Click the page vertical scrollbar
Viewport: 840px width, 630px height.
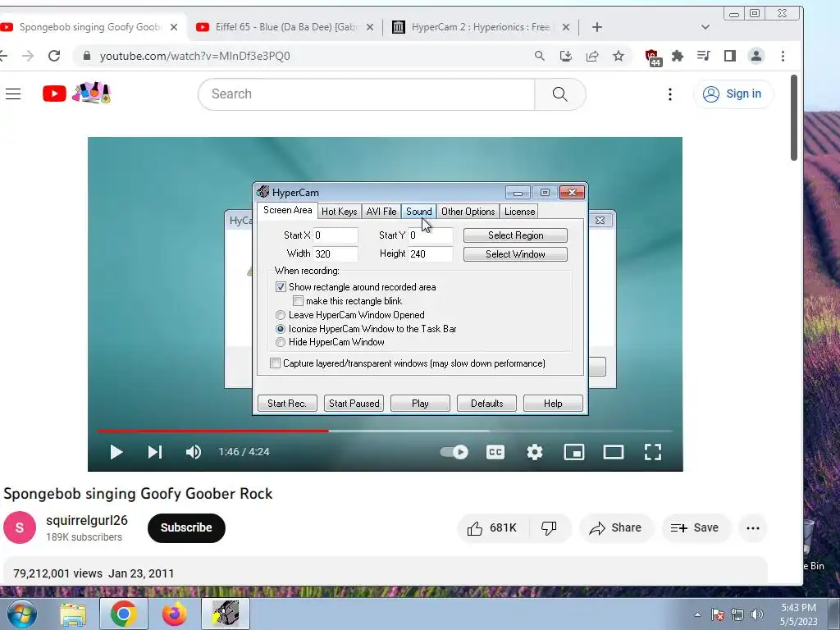coord(794,117)
